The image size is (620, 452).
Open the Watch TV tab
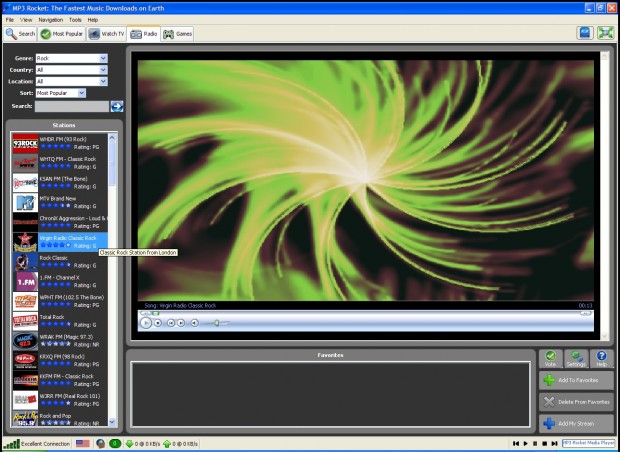(106, 34)
